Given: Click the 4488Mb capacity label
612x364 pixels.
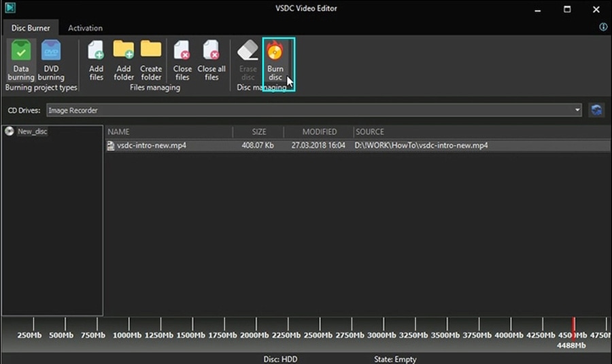Looking at the screenshot, I should pyautogui.click(x=571, y=345).
